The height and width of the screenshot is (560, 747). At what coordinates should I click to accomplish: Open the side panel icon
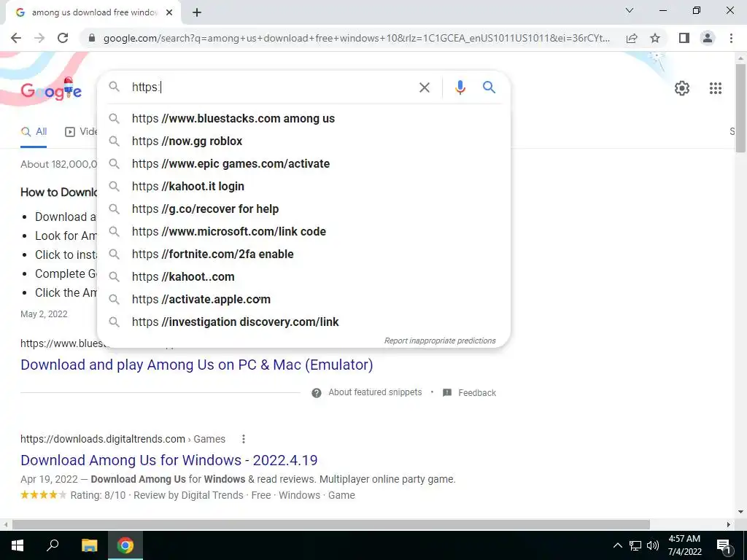(x=684, y=38)
